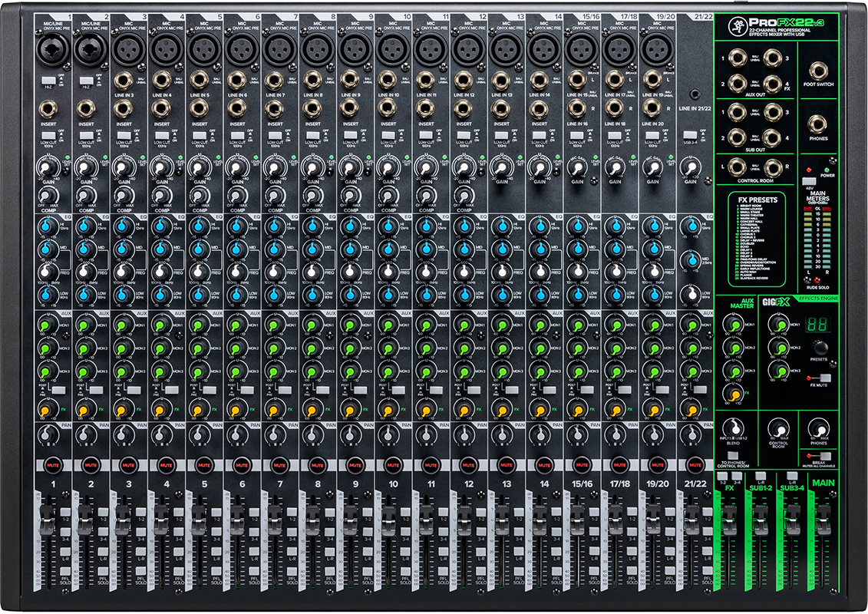Click the orange FX knob in Aux Master
Viewport: 868px width, 614px height.
[x=734, y=394]
